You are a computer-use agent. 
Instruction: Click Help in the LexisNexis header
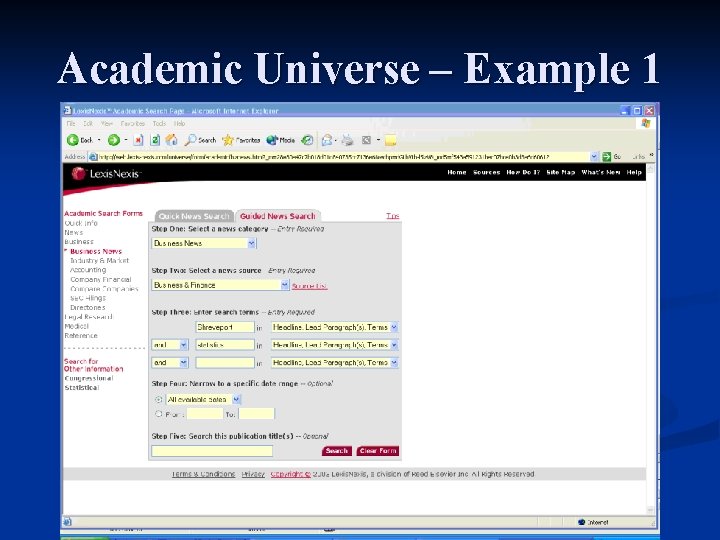634,172
